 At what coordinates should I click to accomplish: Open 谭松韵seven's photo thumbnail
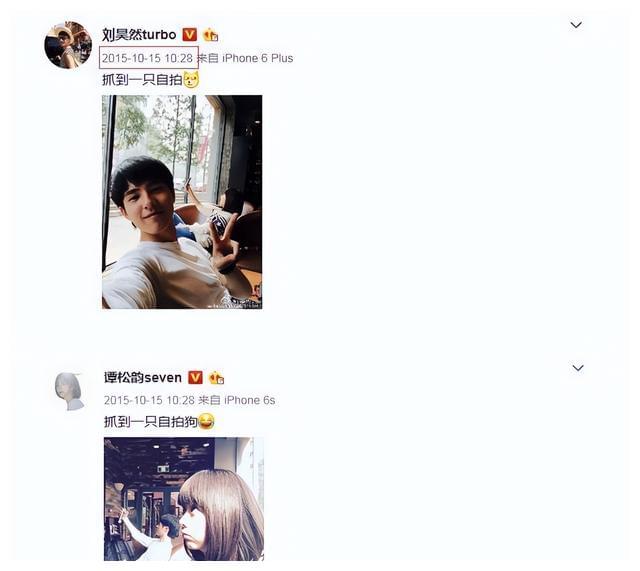pyautogui.click(x=183, y=498)
